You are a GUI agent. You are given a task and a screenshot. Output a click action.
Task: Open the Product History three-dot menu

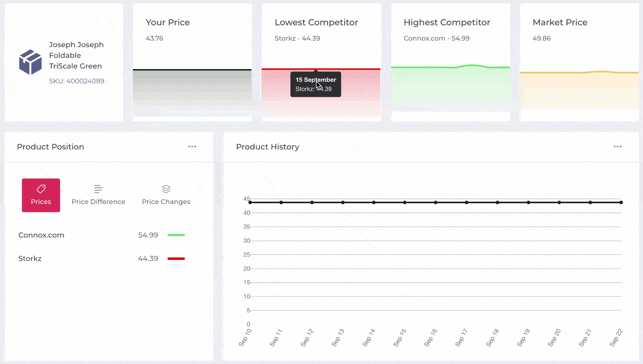[618, 147]
